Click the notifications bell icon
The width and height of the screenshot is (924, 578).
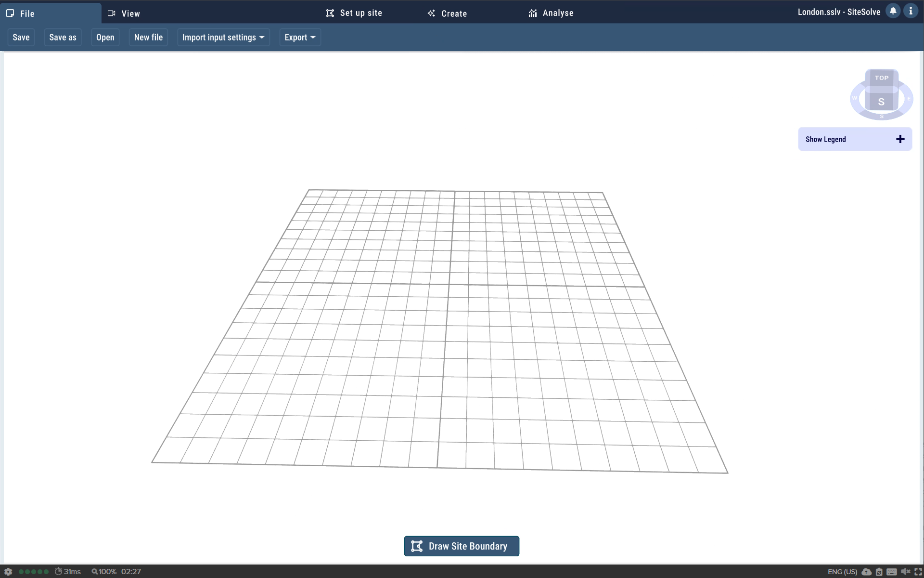[x=893, y=11]
